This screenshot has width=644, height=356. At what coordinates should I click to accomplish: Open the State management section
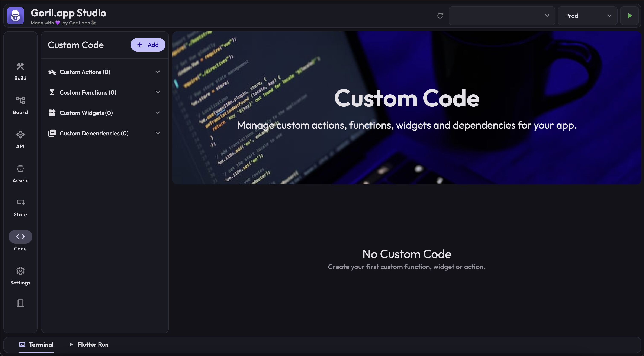click(x=20, y=207)
